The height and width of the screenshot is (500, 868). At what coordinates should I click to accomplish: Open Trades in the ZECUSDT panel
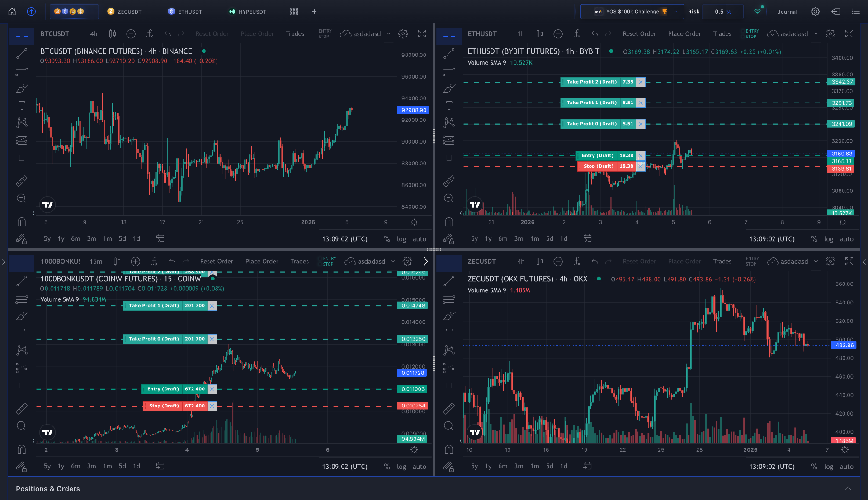coord(722,262)
